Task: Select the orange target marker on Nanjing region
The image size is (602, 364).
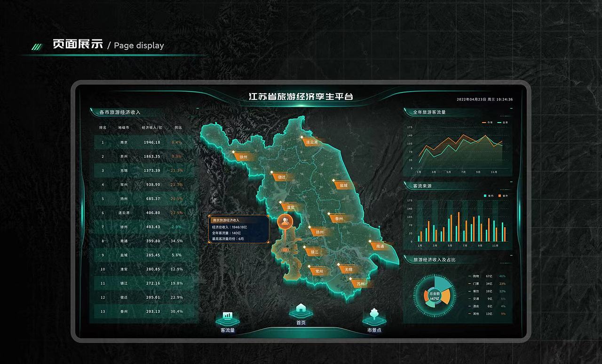Action: (x=285, y=250)
